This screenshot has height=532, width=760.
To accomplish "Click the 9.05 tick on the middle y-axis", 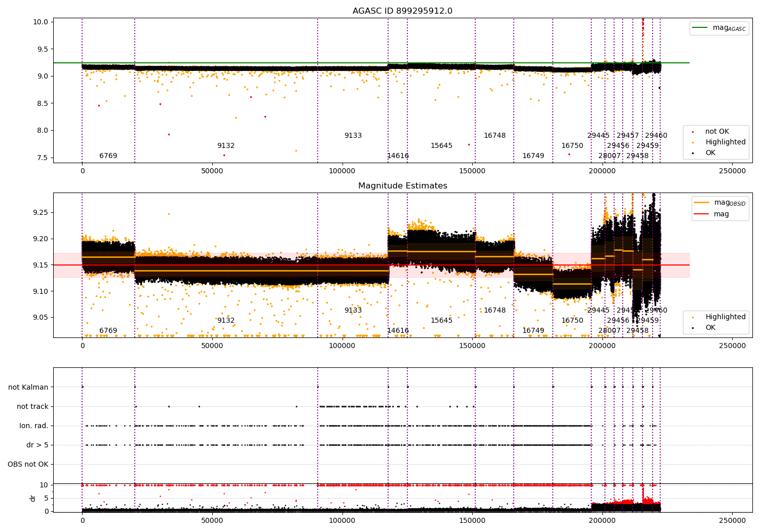I will (x=41, y=318).
